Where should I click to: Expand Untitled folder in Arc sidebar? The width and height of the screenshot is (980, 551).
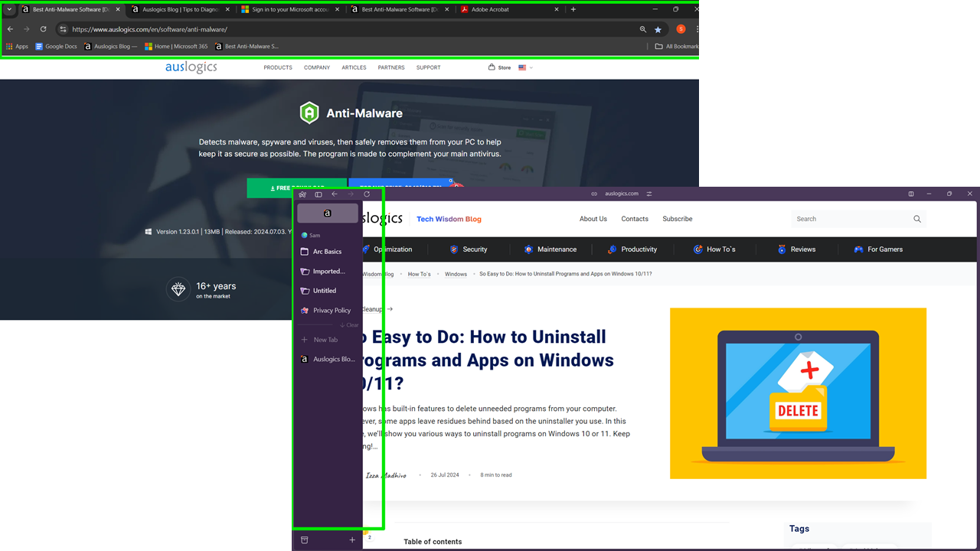pyautogui.click(x=328, y=291)
